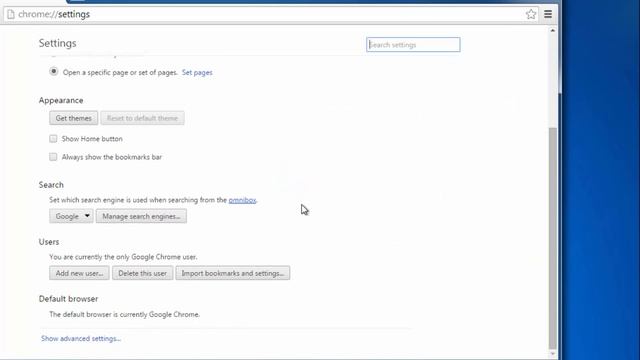Image resolution: width=640 pixels, height=360 pixels.
Task: Click the page icon in the address bar
Action: coord(11,14)
